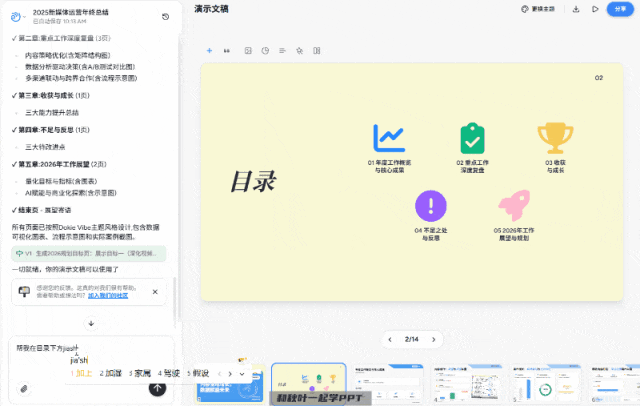Click the 结束页 outline heading
The height and width of the screenshot is (406, 640).
[x=41, y=210]
